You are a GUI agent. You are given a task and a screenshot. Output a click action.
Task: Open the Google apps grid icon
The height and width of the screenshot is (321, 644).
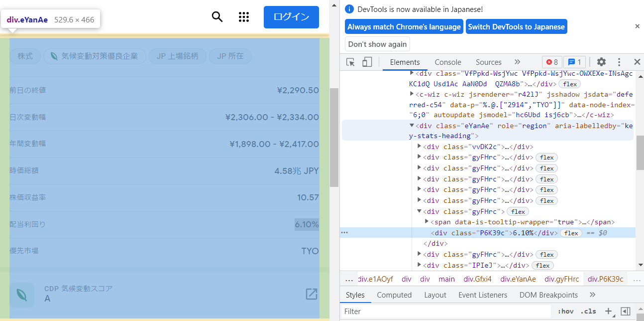pyautogui.click(x=243, y=17)
